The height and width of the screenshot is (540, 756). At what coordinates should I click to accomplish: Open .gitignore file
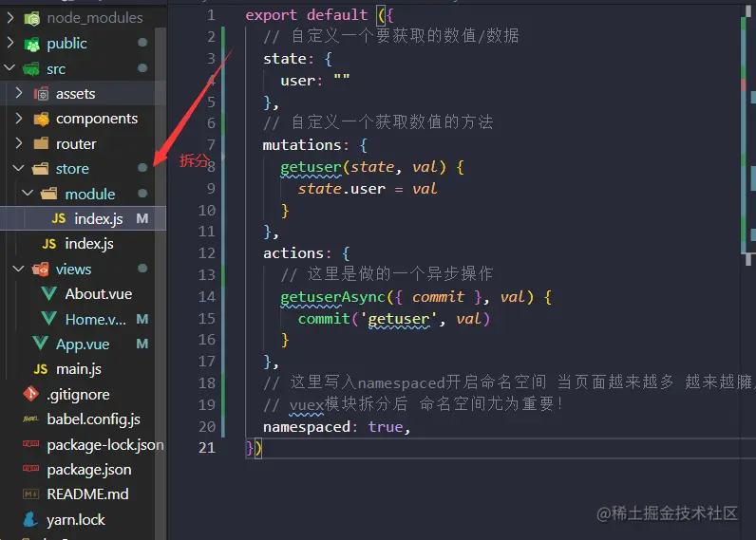pos(83,394)
